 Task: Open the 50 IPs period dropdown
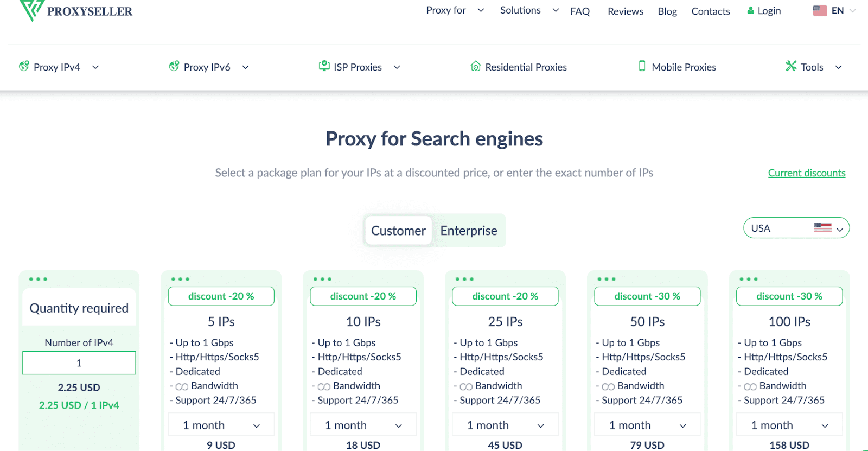click(x=648, y=425)
